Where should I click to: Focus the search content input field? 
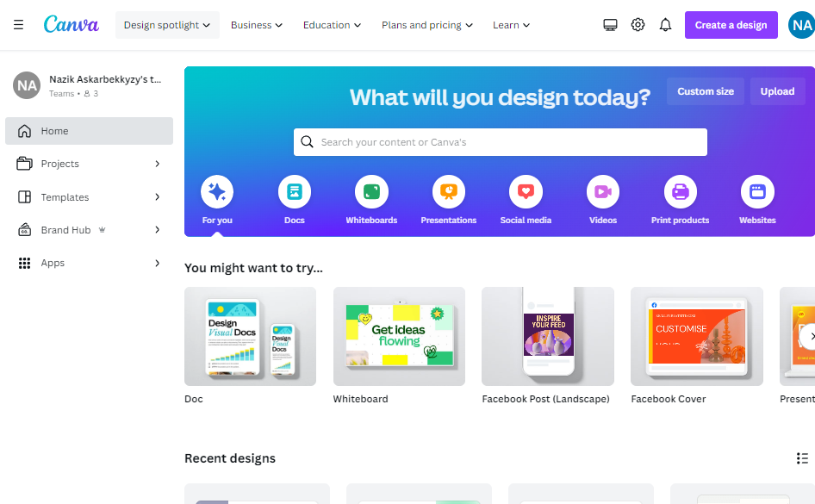(500, 142)
